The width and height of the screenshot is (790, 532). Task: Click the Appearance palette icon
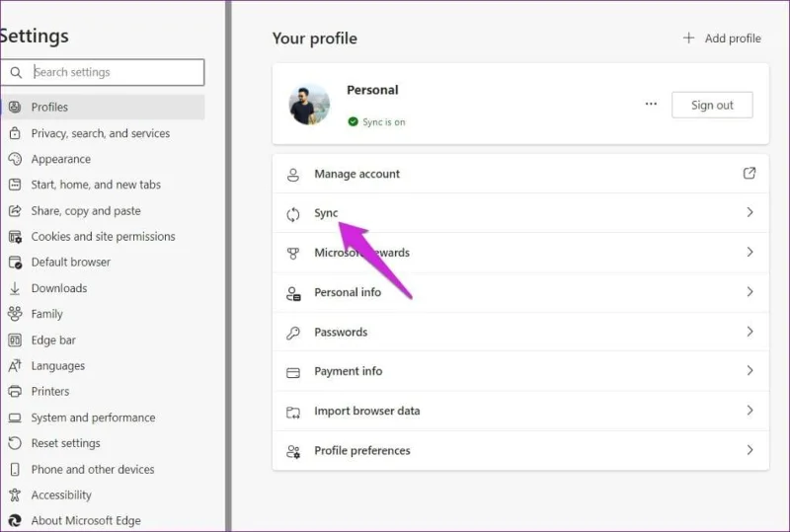pos(15,159)
